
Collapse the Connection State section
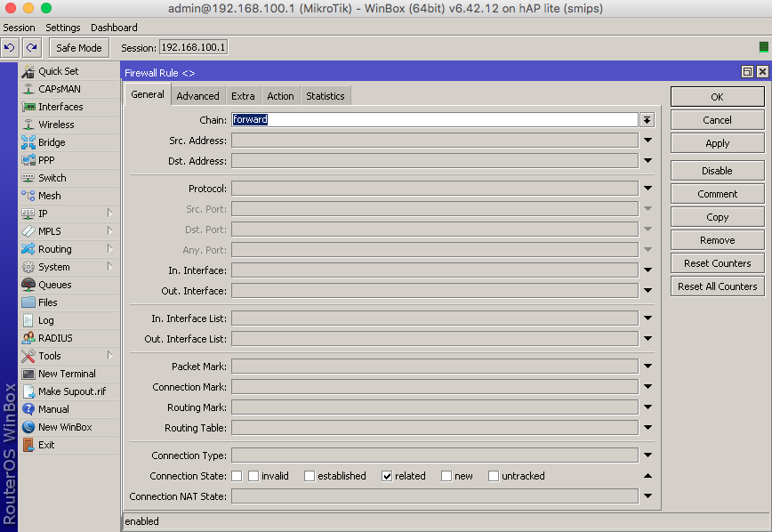click(x=647, y=476)
